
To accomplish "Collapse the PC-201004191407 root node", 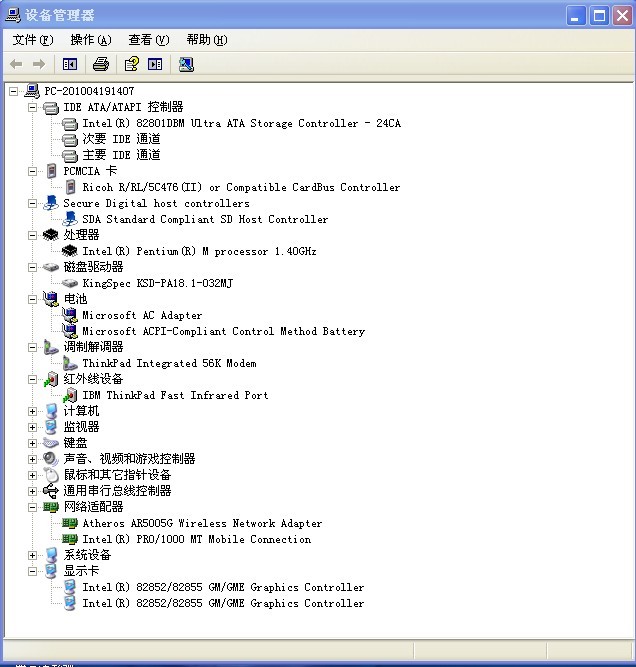I will pos(14,91).
